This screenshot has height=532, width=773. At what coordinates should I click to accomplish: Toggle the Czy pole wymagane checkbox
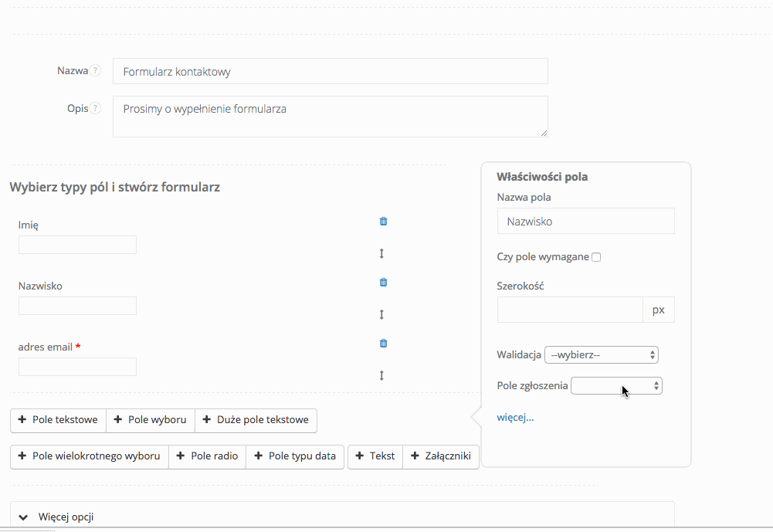point(596,257)
